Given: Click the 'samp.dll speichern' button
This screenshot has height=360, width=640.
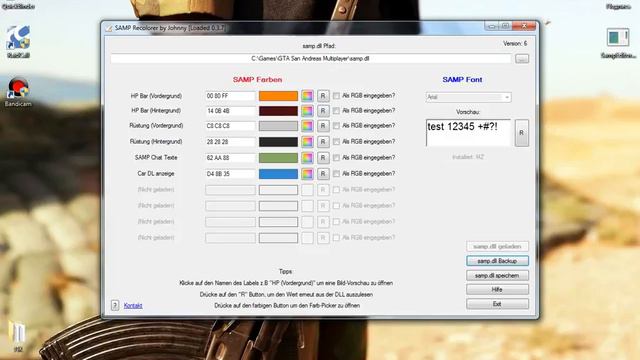Looking at the screenshot, I should pos(497,276).
